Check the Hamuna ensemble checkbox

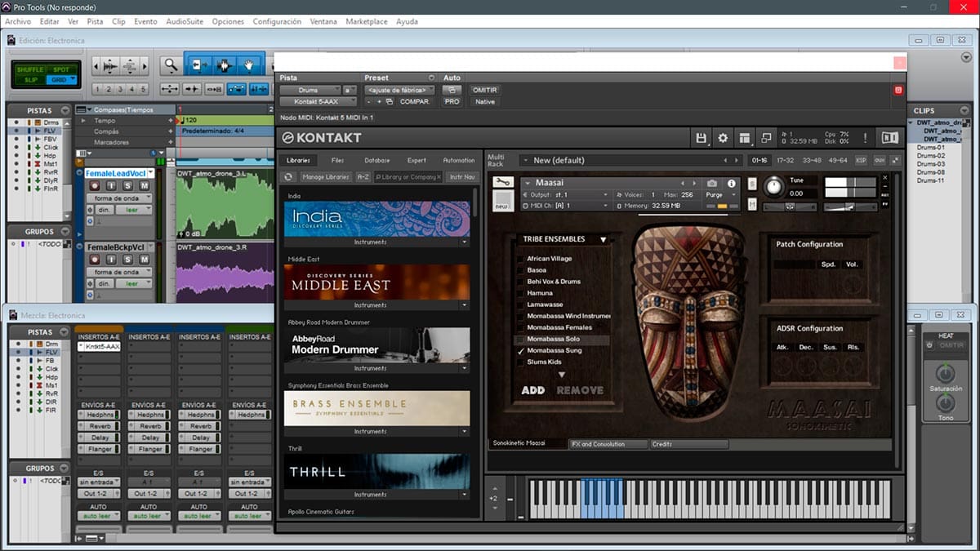coord(520,293)
